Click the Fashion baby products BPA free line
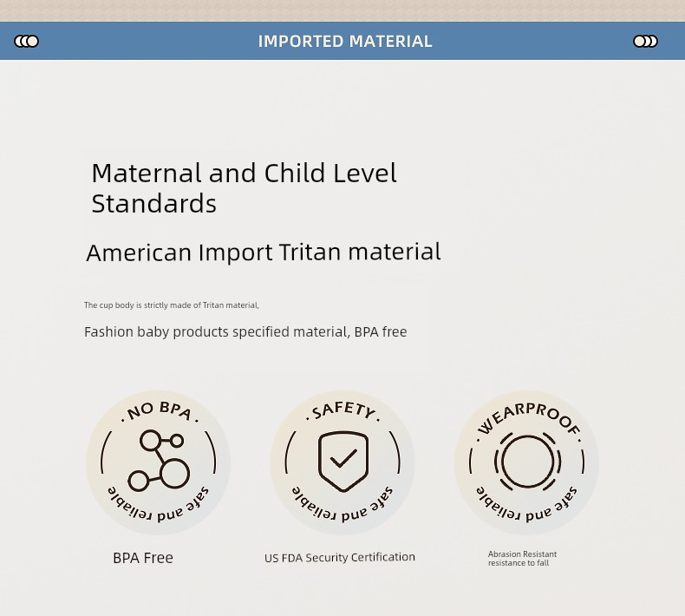The width and height of the screenshot is (685, 616). click(x=245, y=332)
